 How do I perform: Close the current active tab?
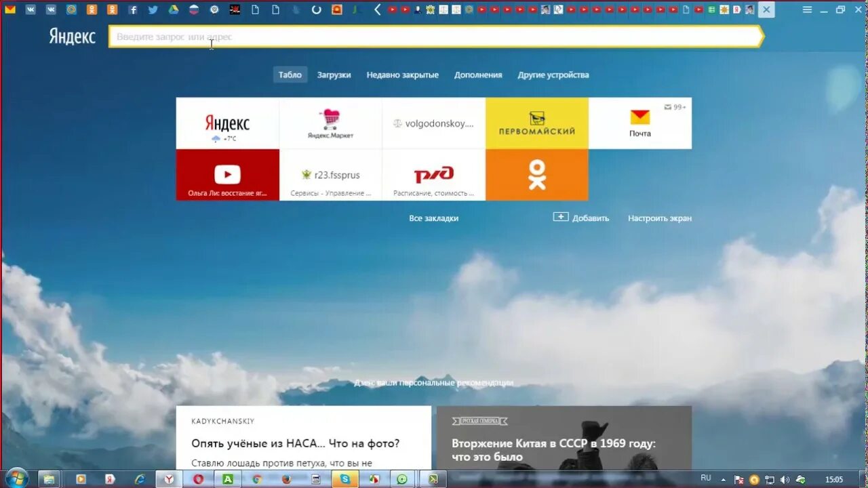(766, 9)
